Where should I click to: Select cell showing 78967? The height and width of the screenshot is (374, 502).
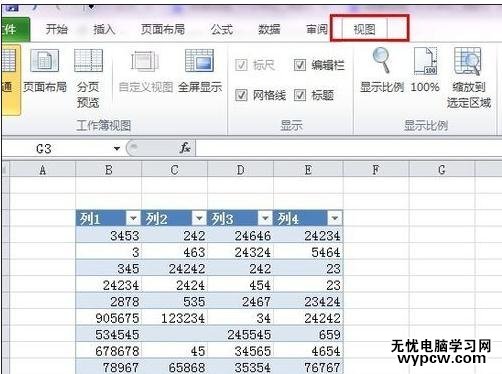109,367
